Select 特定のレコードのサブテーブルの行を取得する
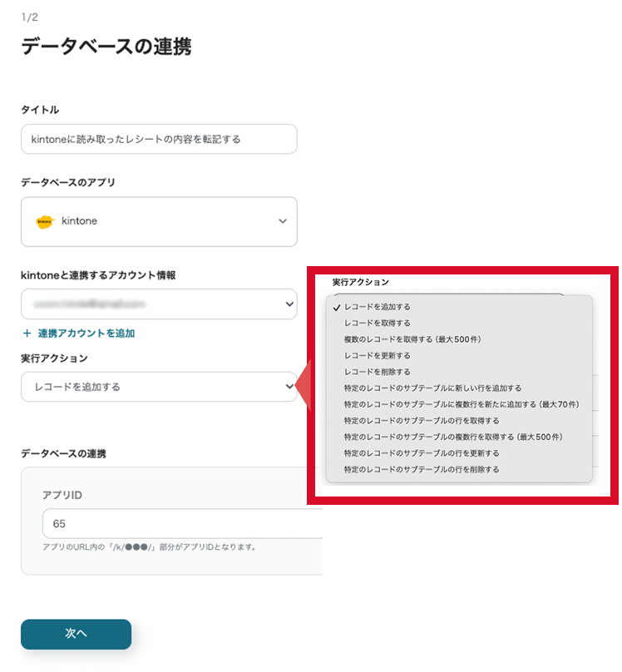 (422, 421)
